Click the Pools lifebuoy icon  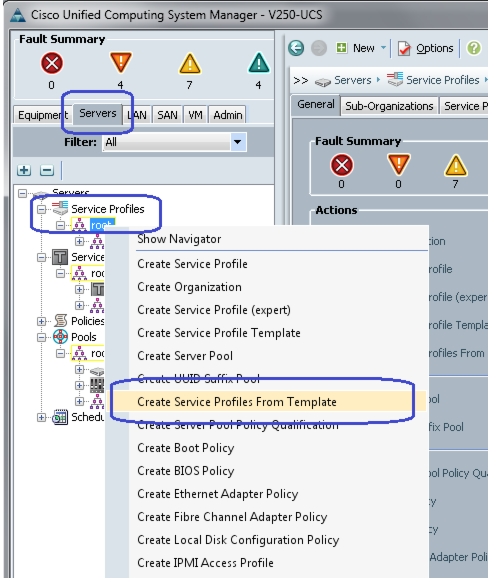pos(61,337)
